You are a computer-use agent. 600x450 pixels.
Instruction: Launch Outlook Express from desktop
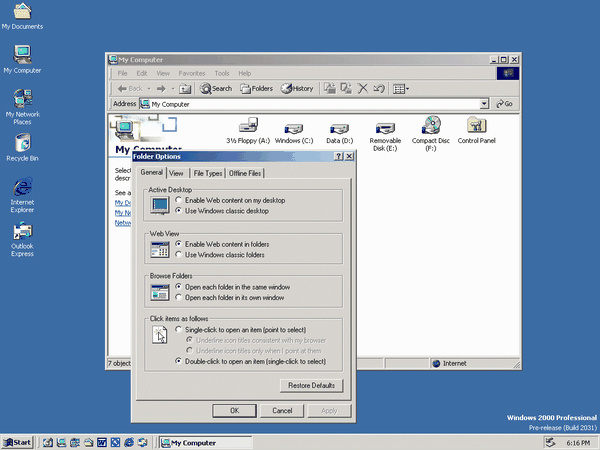pos(22,239)
